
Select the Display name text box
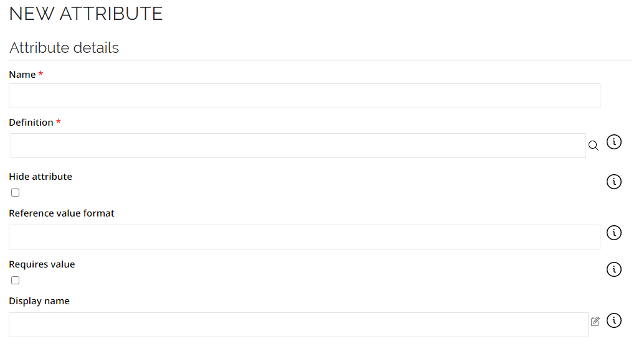(298, 325)
